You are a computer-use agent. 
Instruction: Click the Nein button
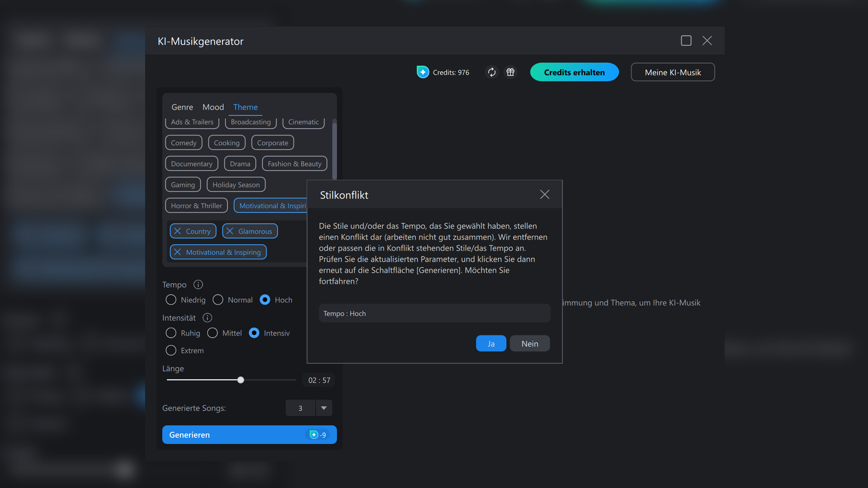pyautogui.click(x=529, y=344)
